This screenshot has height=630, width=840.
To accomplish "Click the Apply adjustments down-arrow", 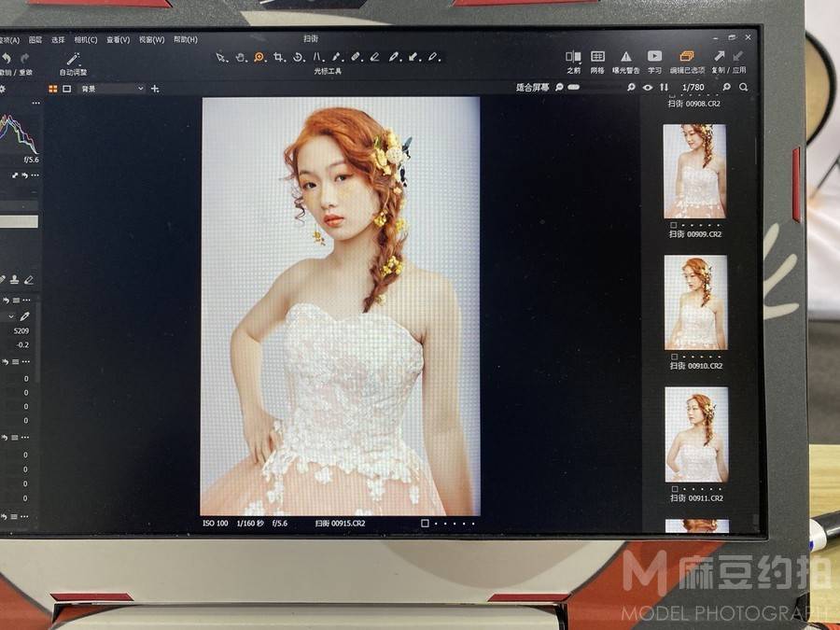I will [x=738, y=56].
